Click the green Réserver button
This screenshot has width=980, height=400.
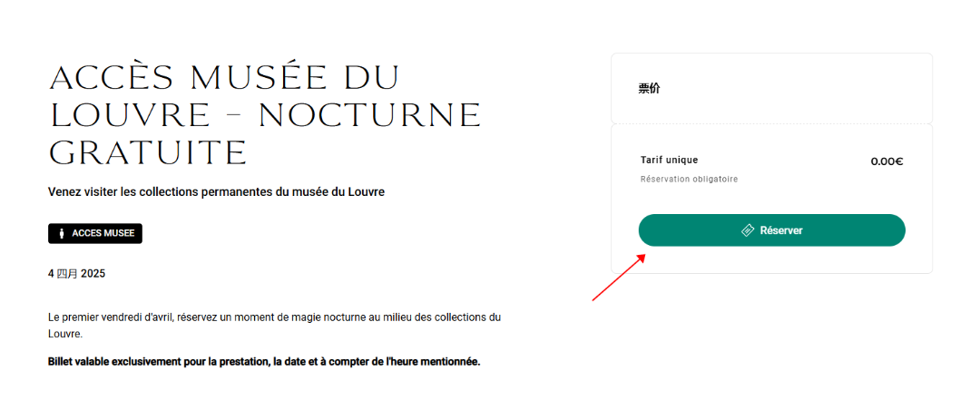point(771,230)
